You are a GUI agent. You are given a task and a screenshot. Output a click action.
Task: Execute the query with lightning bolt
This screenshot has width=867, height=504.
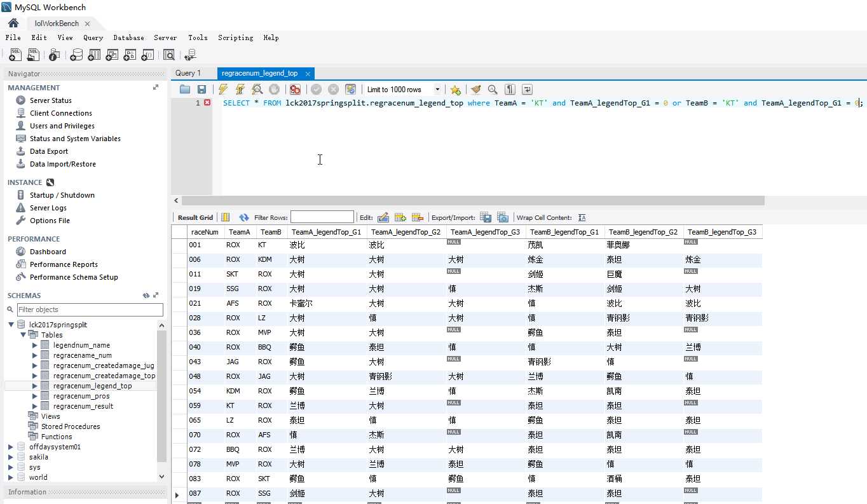tap(223, 90)
